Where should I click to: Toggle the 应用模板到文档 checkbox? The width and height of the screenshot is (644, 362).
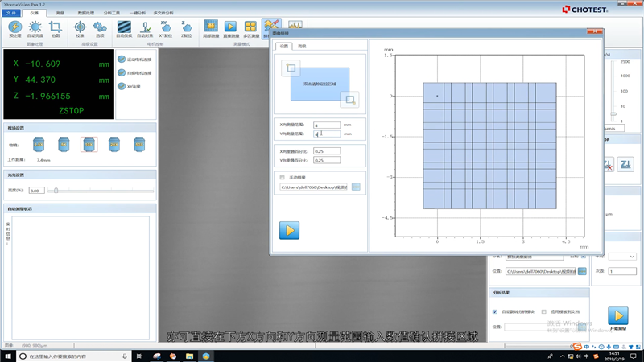(545, 311)
